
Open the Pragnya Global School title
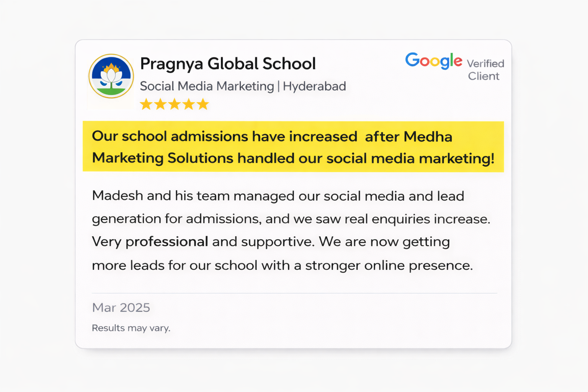click(228, 64)
